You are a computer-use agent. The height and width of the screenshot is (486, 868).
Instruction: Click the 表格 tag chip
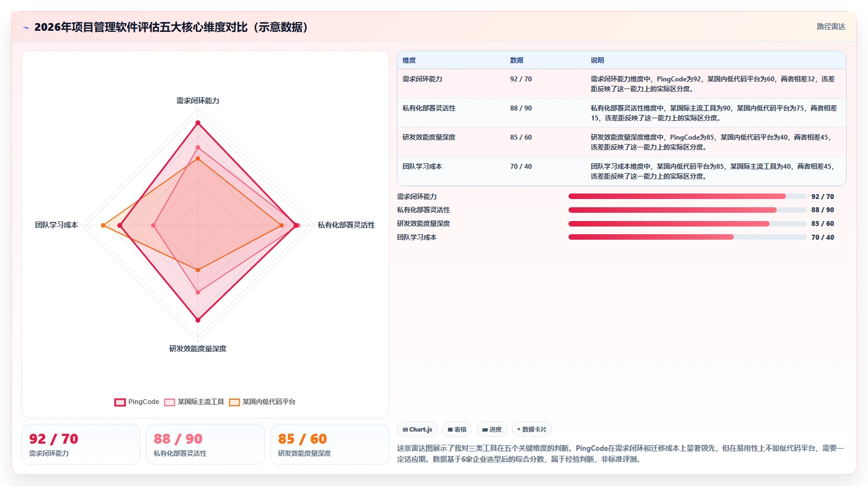pyautogui.click(x=457, y=429)
